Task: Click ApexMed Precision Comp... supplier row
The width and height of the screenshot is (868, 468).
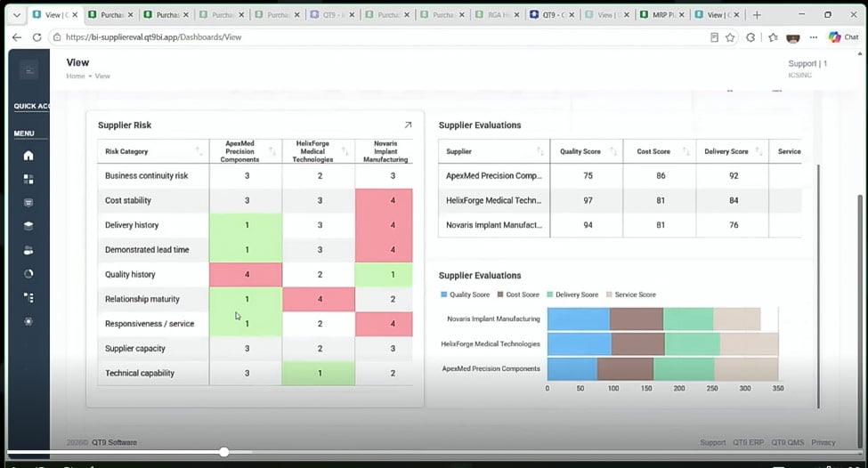Action: coord(620,176)
